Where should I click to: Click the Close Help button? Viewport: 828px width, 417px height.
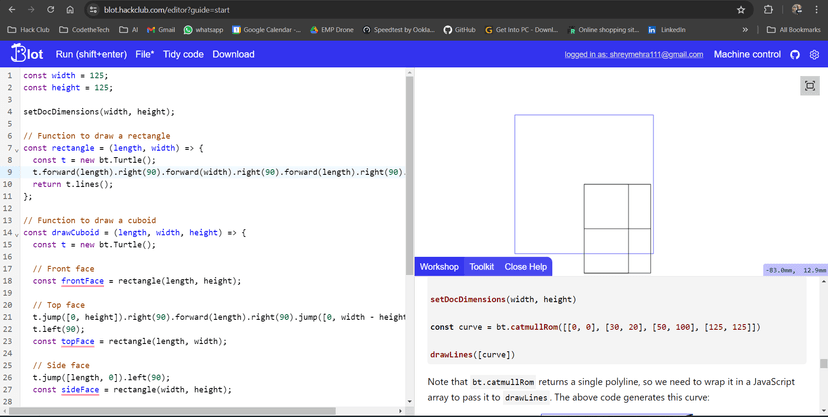(x=525, y=267)
